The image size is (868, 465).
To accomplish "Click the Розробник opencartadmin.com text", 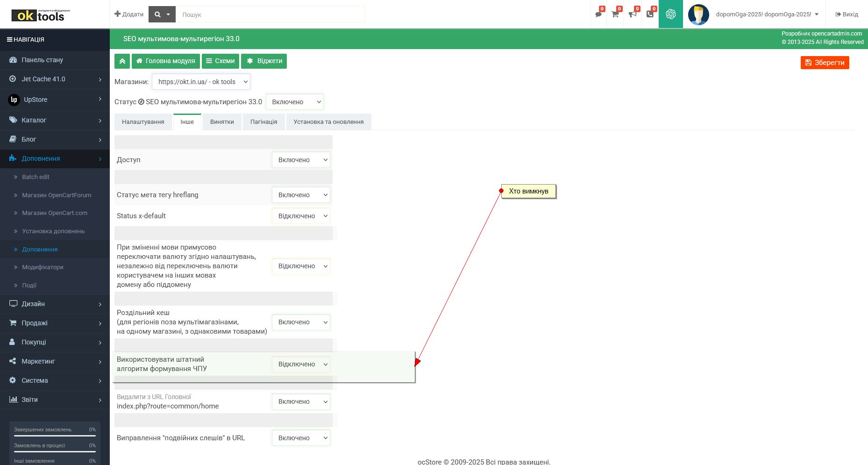I will tap(822, 34).
